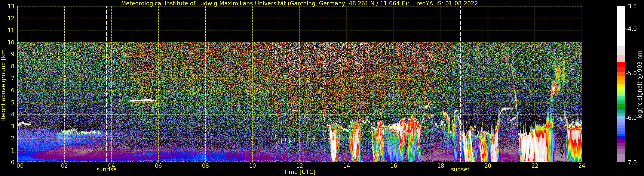Image resolution: width=644 pixels, height=176 pixels.
Task: Click the 'Height above ground [km]' axis label
Action: coord(3,84)
